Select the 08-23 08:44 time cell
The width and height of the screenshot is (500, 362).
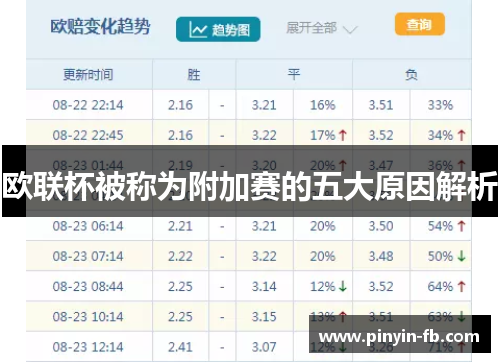(88, 286)
